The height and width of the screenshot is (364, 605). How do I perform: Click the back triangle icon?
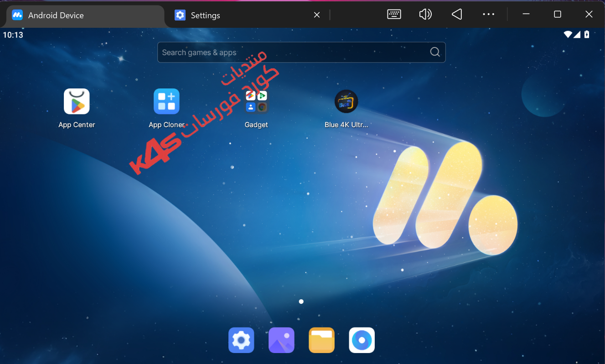[457, 15]
